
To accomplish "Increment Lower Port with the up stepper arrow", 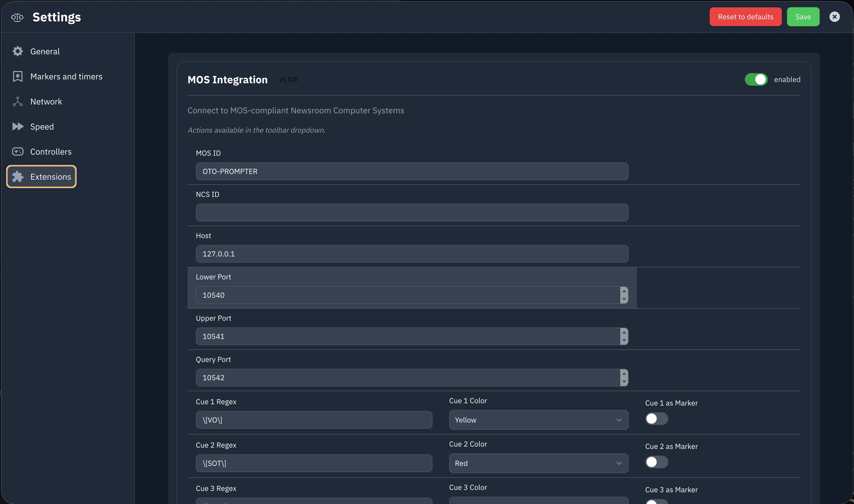I will 624,291.
